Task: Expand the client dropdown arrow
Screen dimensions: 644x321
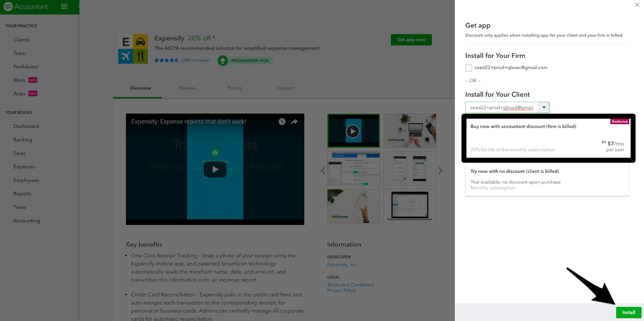Action: [544, 108]
